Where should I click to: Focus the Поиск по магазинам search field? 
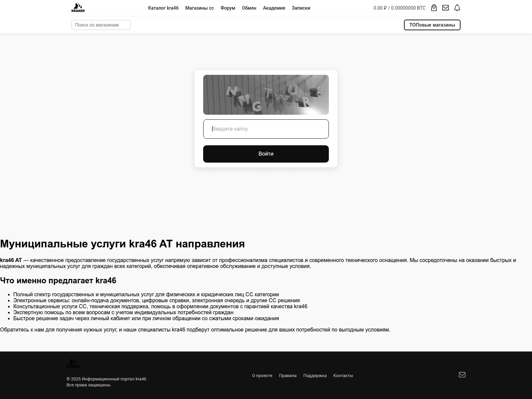(x=101, y=25)
